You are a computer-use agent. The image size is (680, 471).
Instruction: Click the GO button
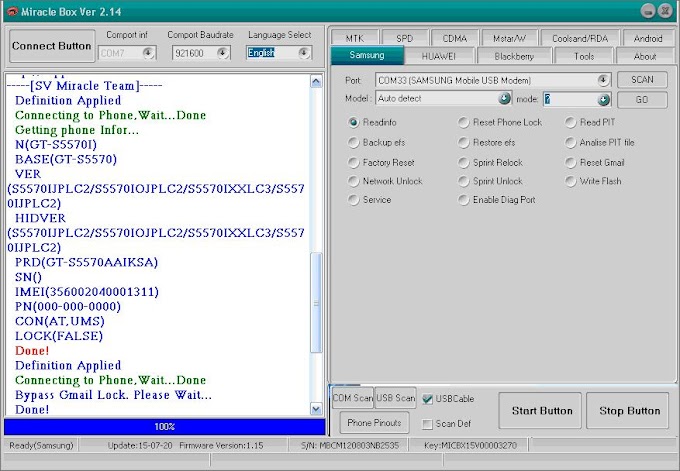pos(642,100)
